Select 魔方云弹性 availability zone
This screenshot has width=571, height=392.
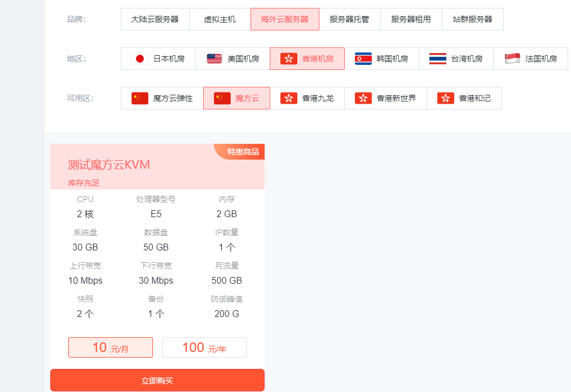162,98
